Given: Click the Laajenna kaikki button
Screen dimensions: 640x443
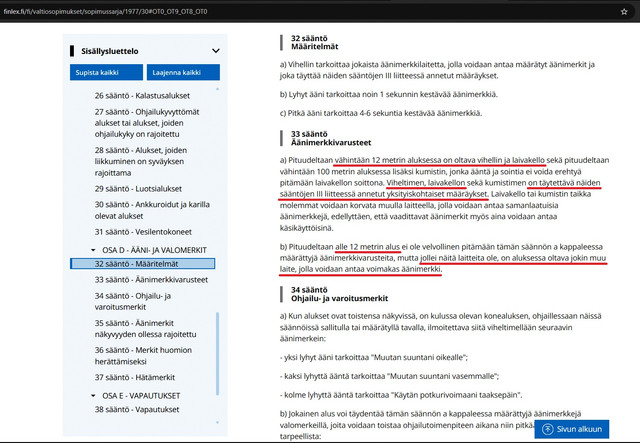Looking at the screenshot, I should tap(183, 72).
